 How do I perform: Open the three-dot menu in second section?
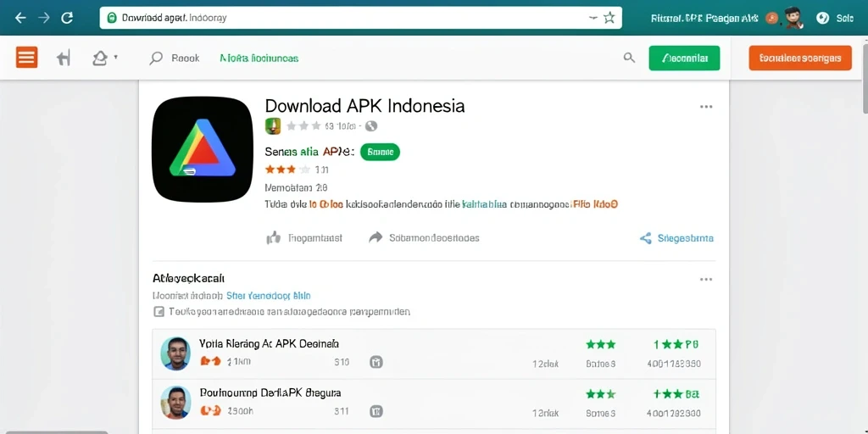pyautogui.click(x=706, y=280)
